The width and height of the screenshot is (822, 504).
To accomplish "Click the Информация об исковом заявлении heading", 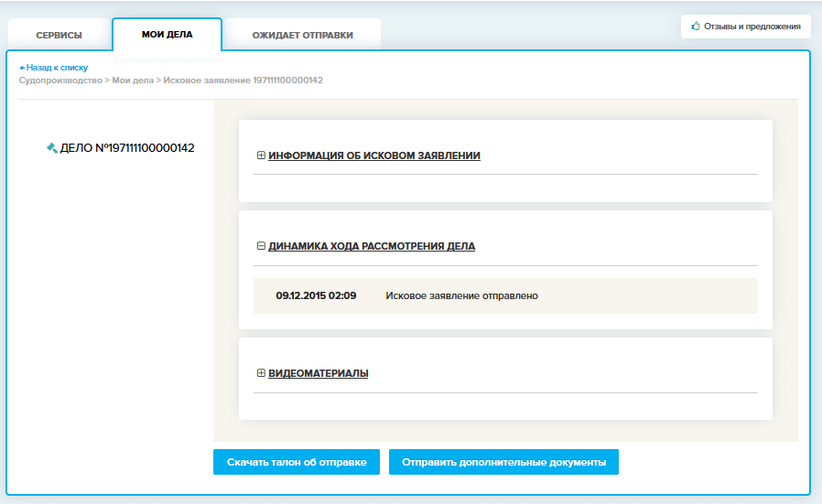I will click(x=373, y=155).
